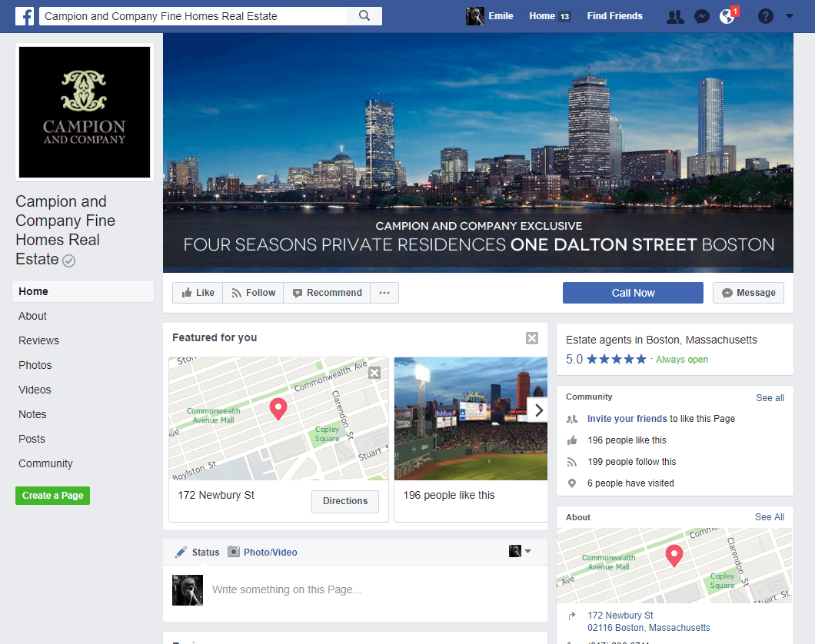Click the location icon beside 6 people have visited

click(x=572, y=483)
